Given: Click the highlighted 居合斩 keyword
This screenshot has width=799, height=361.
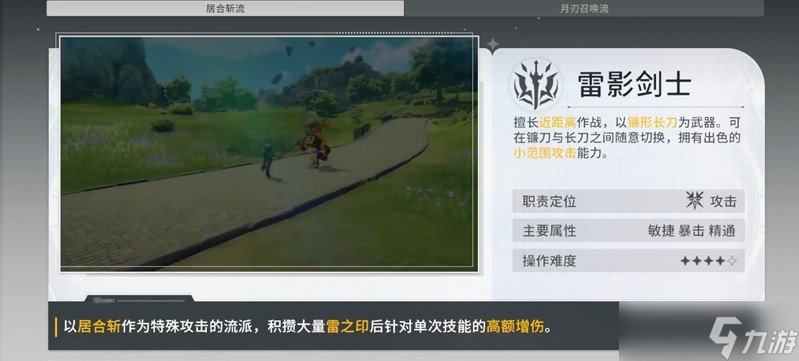Looking at the screenshot, I should tap(99, 326).
